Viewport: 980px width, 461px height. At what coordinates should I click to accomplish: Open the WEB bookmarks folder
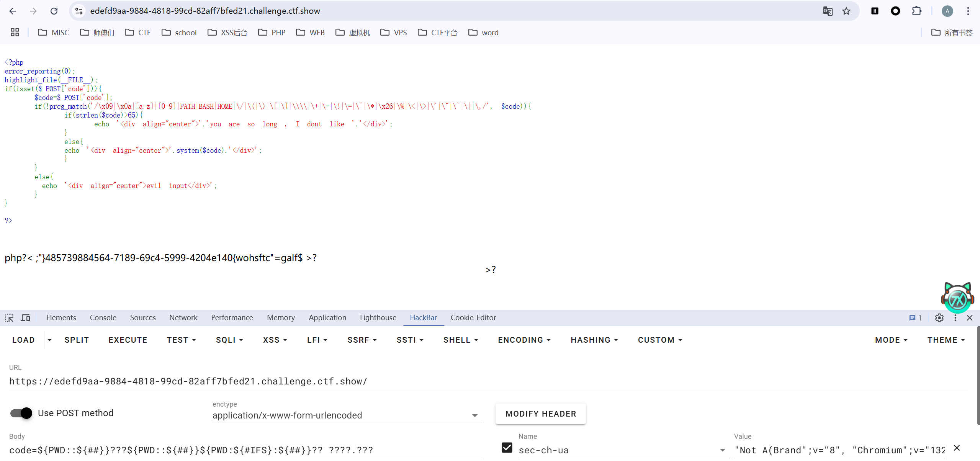click(311, 33)
